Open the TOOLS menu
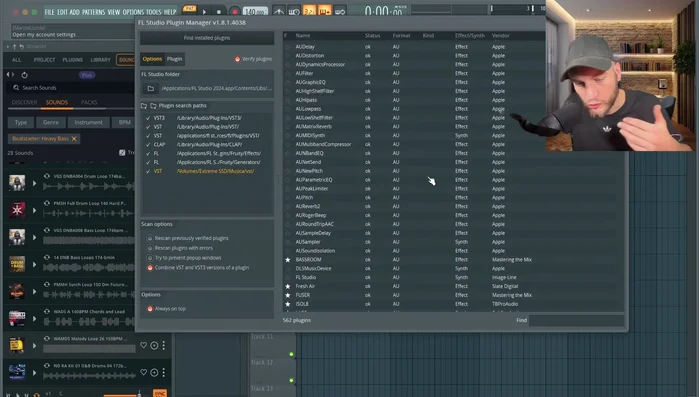Image resolution: width=699 pixels, height=397 pixels. click(153, 12)
